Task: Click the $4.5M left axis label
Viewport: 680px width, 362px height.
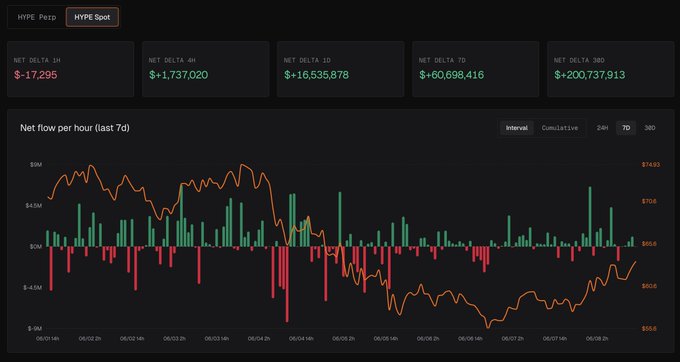Action: pos(33,205)
